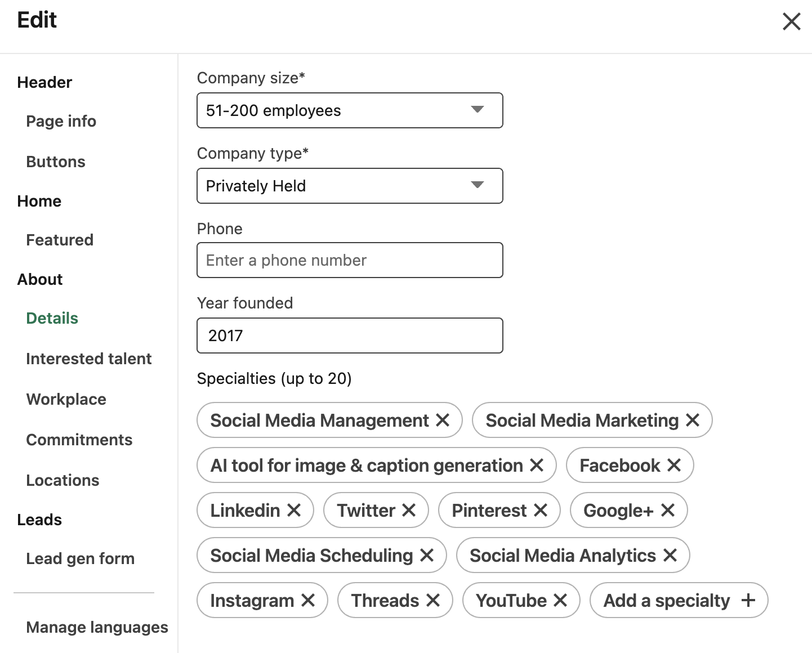Click the plus icon to add specialty

(x=748, y=600)
